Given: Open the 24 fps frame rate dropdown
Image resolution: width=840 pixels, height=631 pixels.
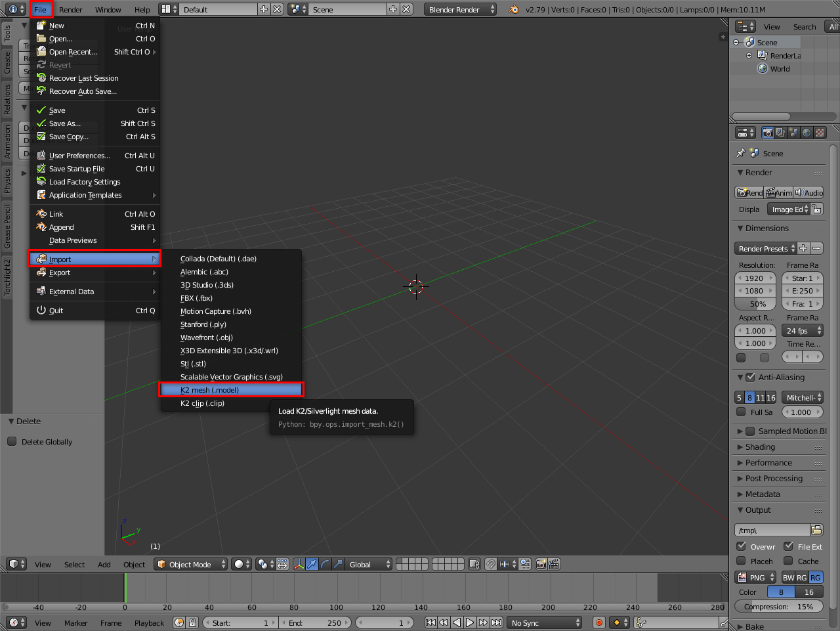Looking at the screenshot, I should tap(802, 330).
